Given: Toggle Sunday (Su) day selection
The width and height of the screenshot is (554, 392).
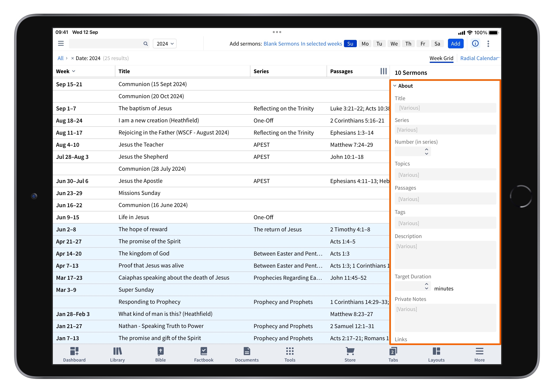Looking at the screenshot, I should point(350,44).
